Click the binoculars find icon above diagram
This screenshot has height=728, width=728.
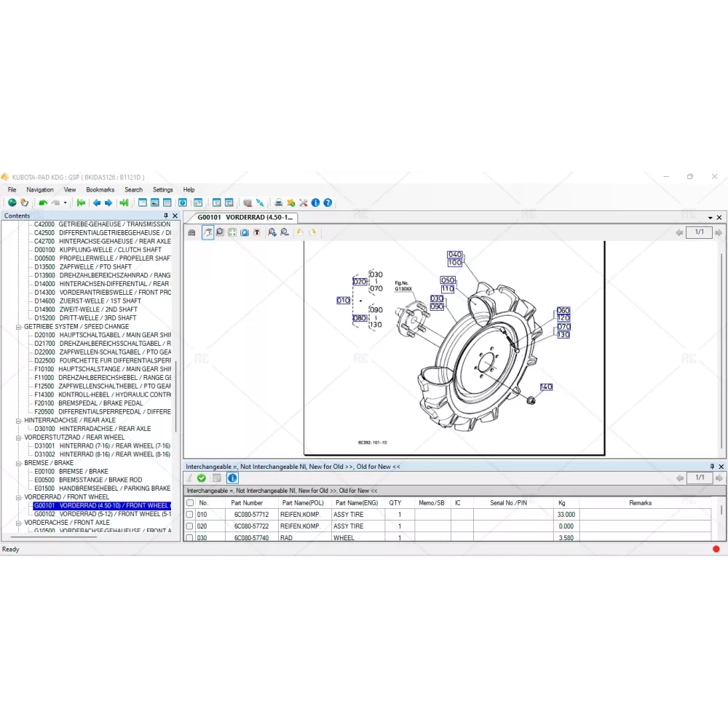click(192, 232)
